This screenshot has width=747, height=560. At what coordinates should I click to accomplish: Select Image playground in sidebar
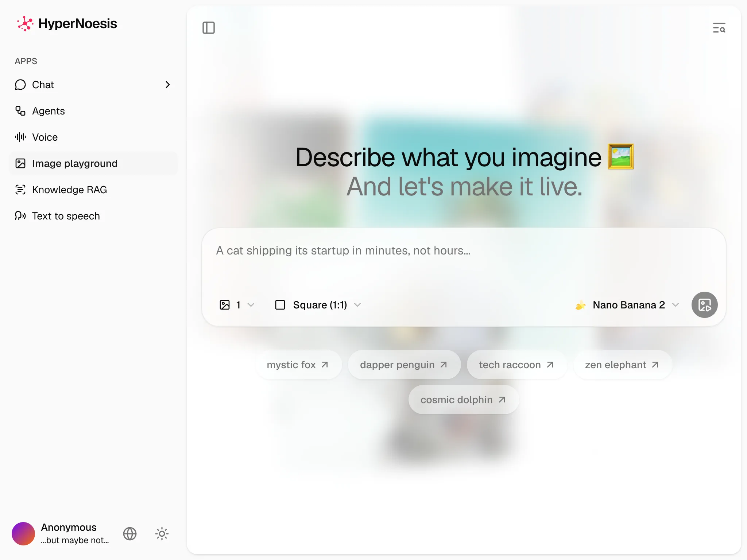pos(93,163)
